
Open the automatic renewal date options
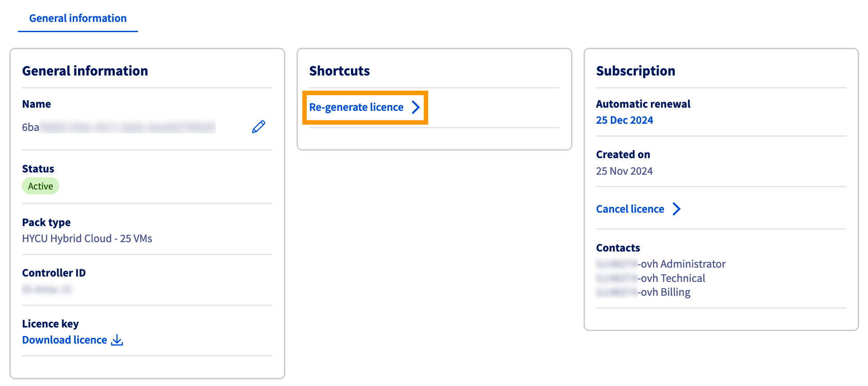pyautogui.click(x=624, y=120)
